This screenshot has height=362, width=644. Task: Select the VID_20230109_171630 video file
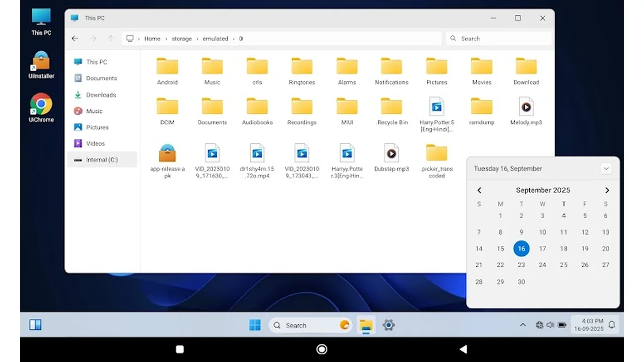click(x=212, y=161)
